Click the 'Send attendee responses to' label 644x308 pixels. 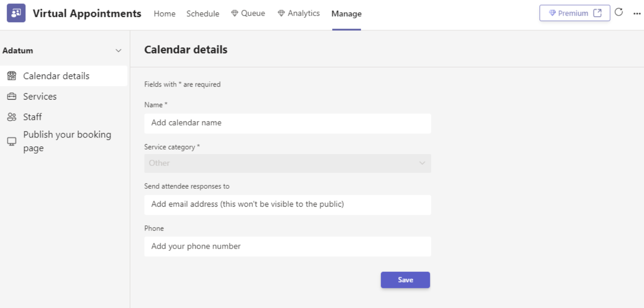pos(187,186)
